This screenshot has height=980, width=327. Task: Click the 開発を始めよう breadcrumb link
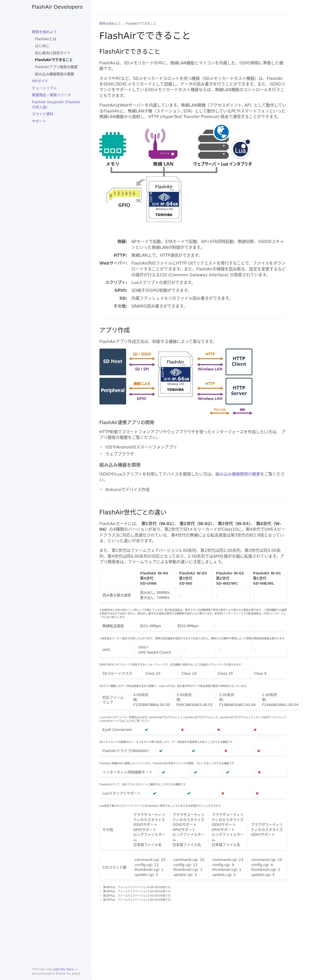tap(110, 24)
